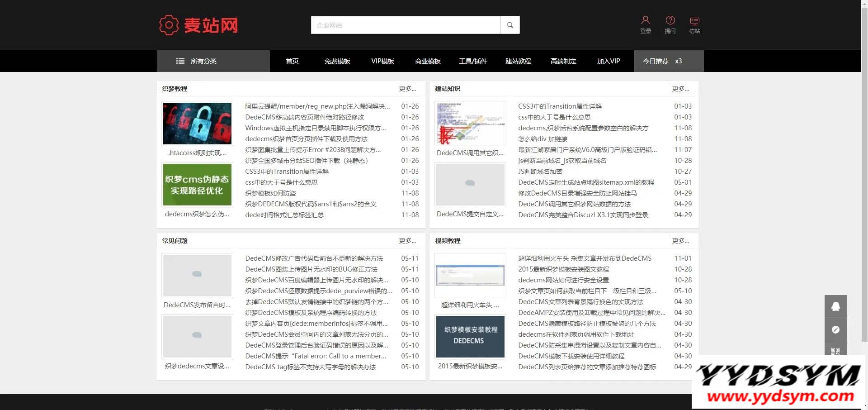This screenshot has height=410, width=868.
Task: Click the floating QR code icon
Action: pyautogui.click(x=835, y=350)
